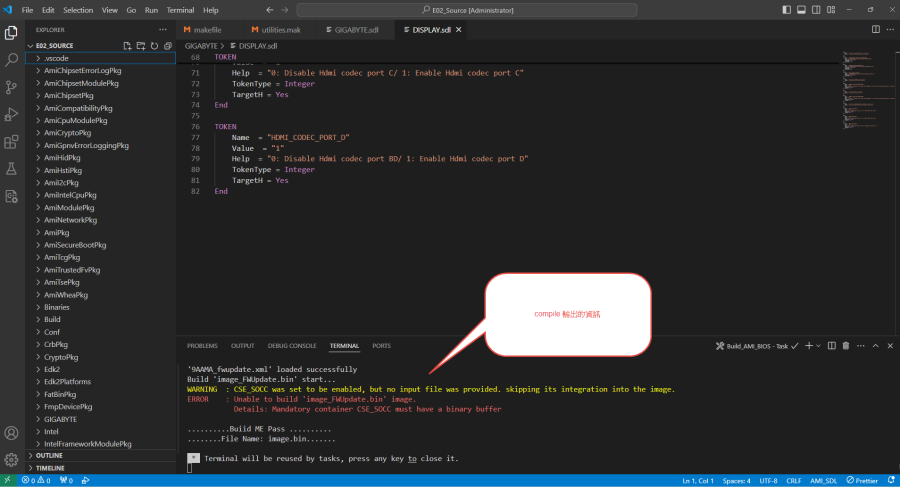Viewport: 900px width, 487px height.
Task: Open the new terminal launch profile dropdown
Action: tap(820, 346)
